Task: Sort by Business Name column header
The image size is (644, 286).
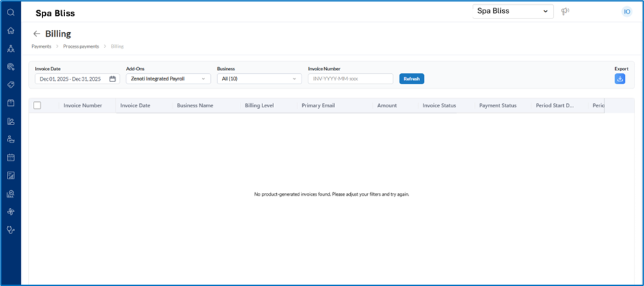Action: [x=195, y=105]
